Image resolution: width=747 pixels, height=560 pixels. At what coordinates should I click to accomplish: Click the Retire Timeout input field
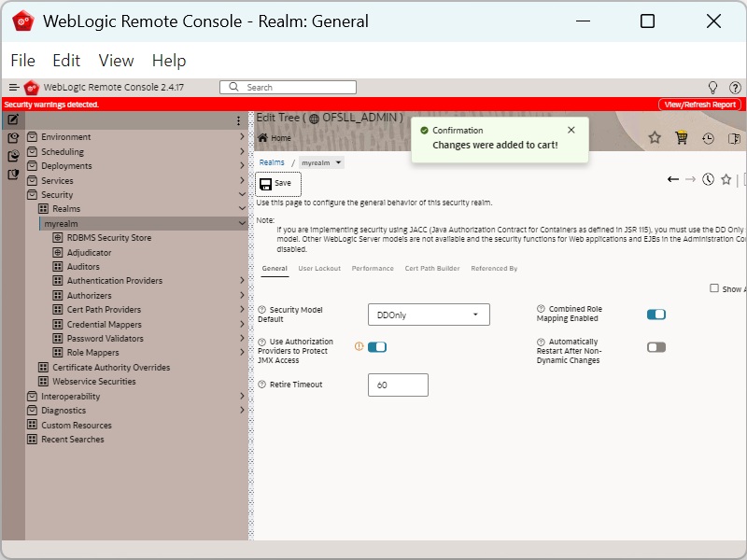[x=398, y=385]
